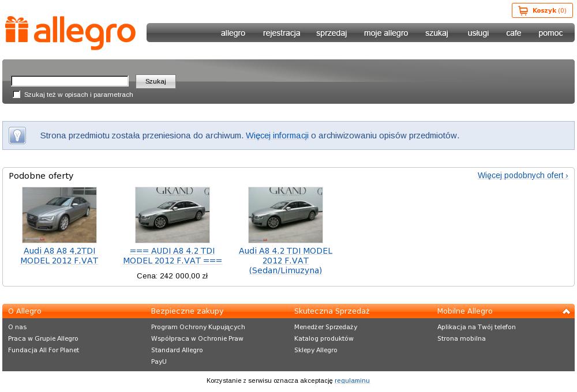Enable search in descriptions and parameters checkbox
This screenshot has width=577, height=392.
point(17,95)
